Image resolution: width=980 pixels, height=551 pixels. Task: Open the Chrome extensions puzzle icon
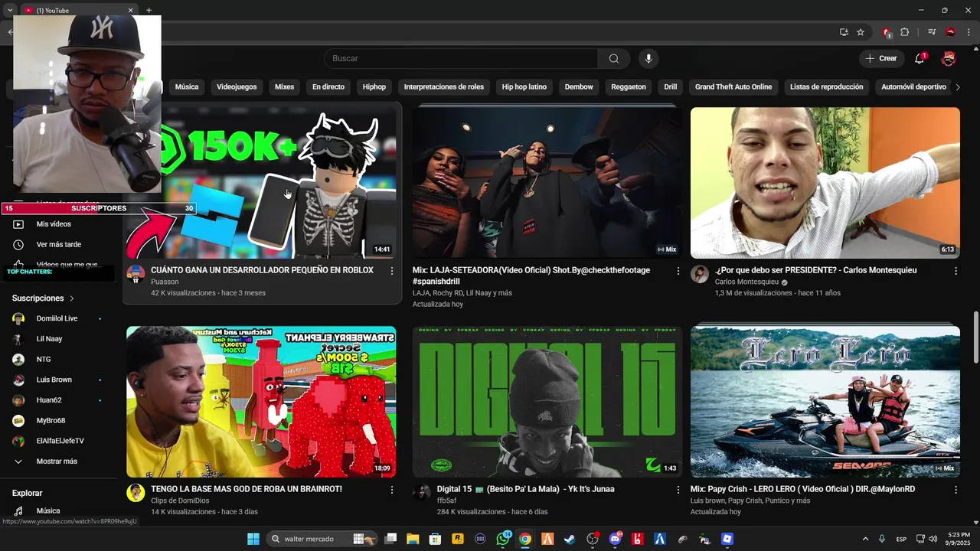pyautogui.click(x=905, y=32)
